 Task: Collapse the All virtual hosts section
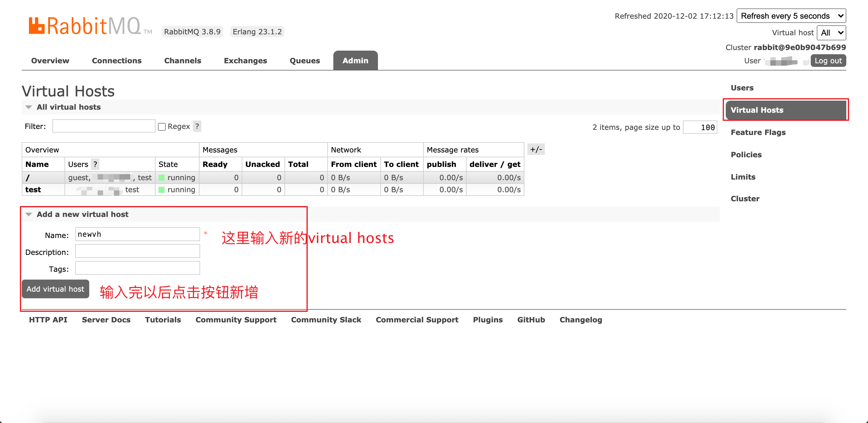29,107
